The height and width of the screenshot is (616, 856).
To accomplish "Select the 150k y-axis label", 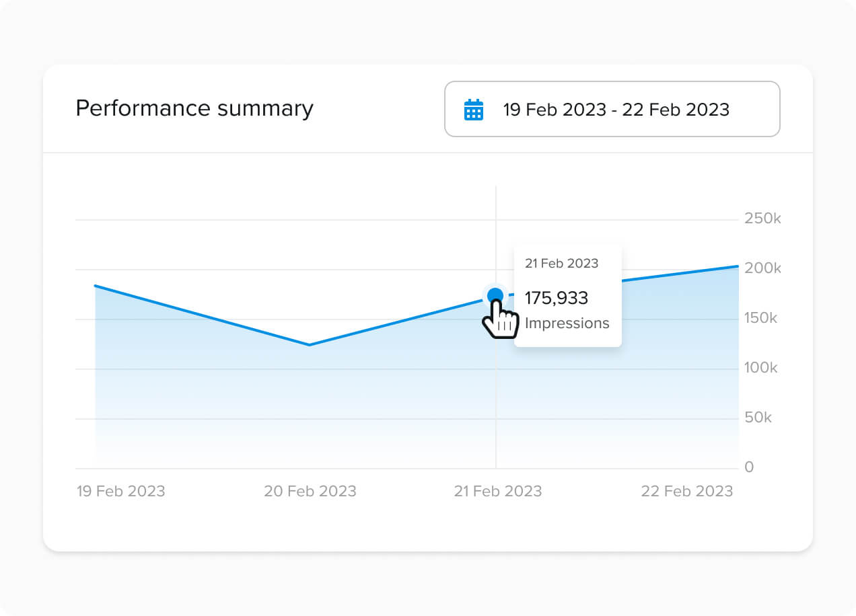I will point(760,318).
